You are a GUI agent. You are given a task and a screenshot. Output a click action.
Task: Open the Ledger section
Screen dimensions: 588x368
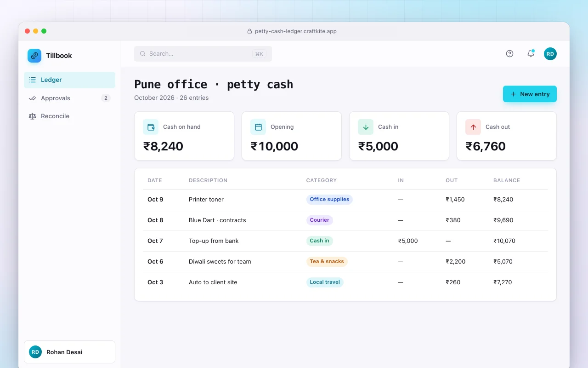click(x=69, y=80)
